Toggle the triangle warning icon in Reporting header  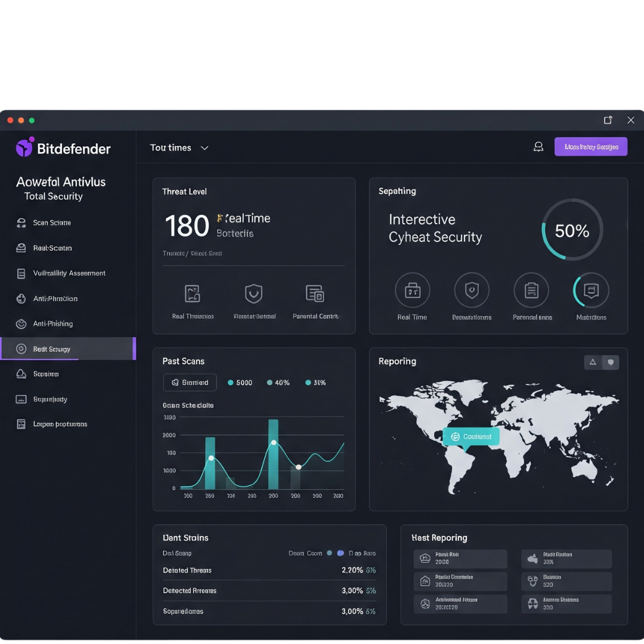coord(593,362)
